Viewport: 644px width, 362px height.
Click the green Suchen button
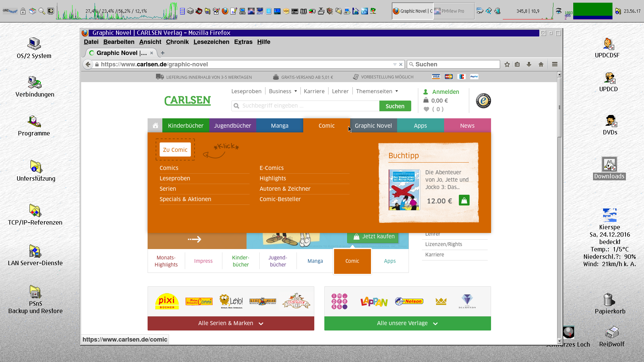pos(395,106)
